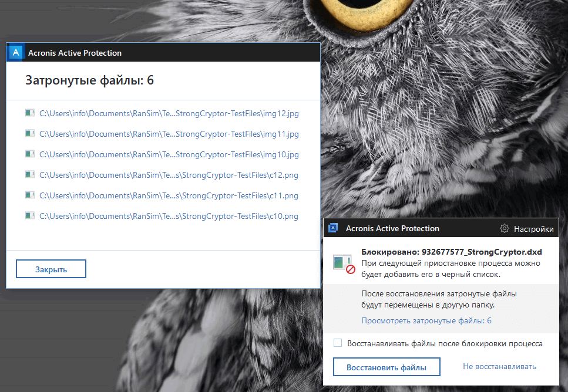Open the c12.png file path link
The height and width of the screenshot is (392, 568).
tap(169, 175)
